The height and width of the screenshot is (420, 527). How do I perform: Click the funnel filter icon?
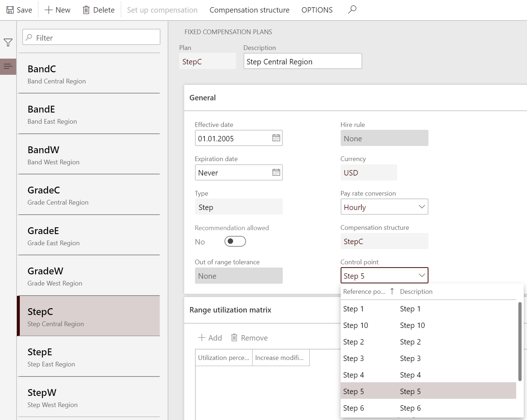[8, 42]
